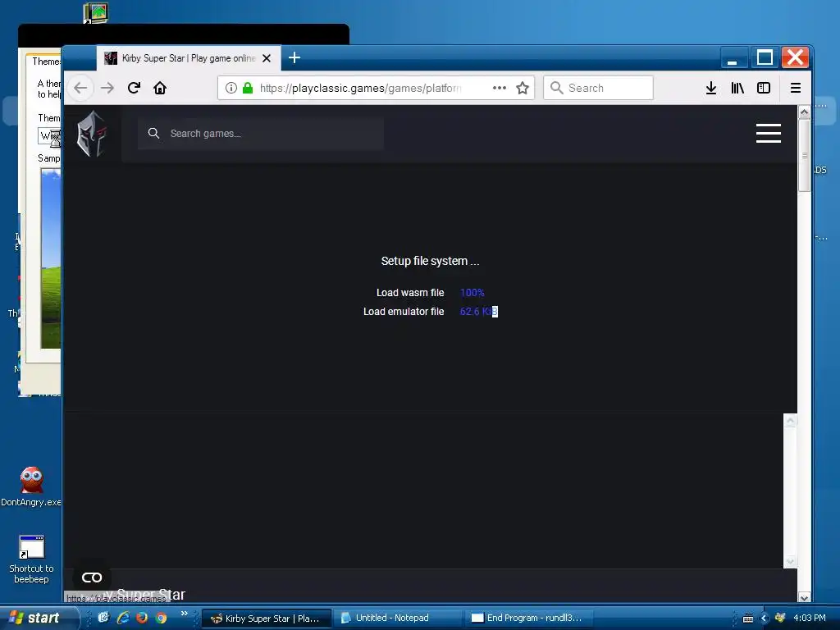Click the inner frame scroll up arrow
The width and height of the screenshot is (840, 630).
tap(790, 421)
